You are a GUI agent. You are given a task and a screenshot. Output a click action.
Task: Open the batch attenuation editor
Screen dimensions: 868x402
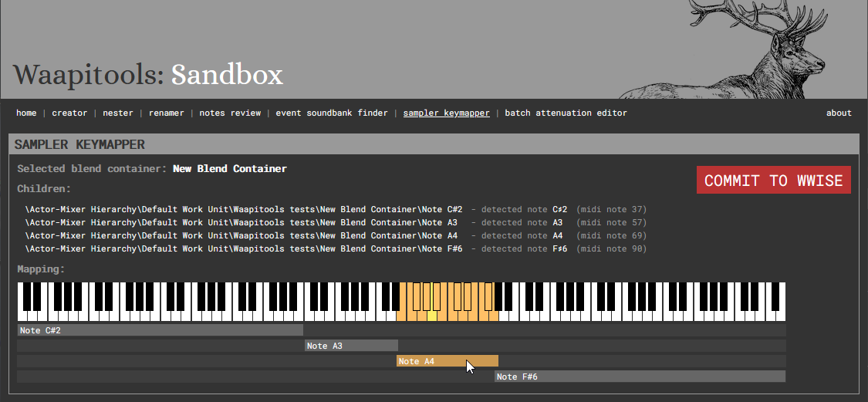click(566, 113)
